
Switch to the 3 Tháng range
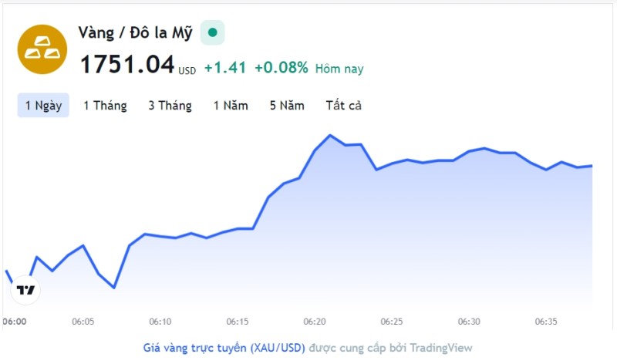tap(170, 106)
